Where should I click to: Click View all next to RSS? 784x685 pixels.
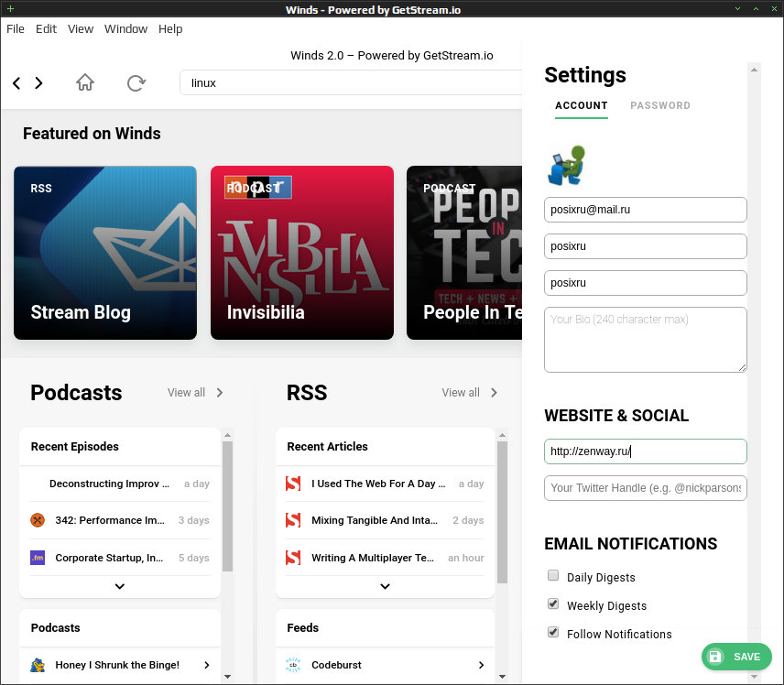point(470,393)
